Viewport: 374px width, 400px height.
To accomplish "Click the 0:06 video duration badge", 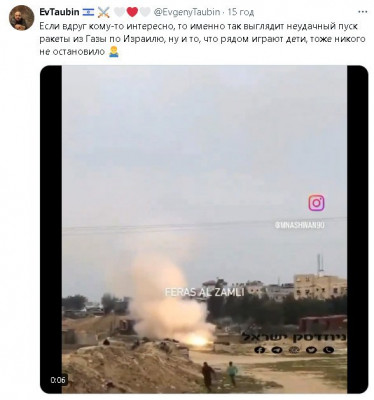I will [59, 379].
